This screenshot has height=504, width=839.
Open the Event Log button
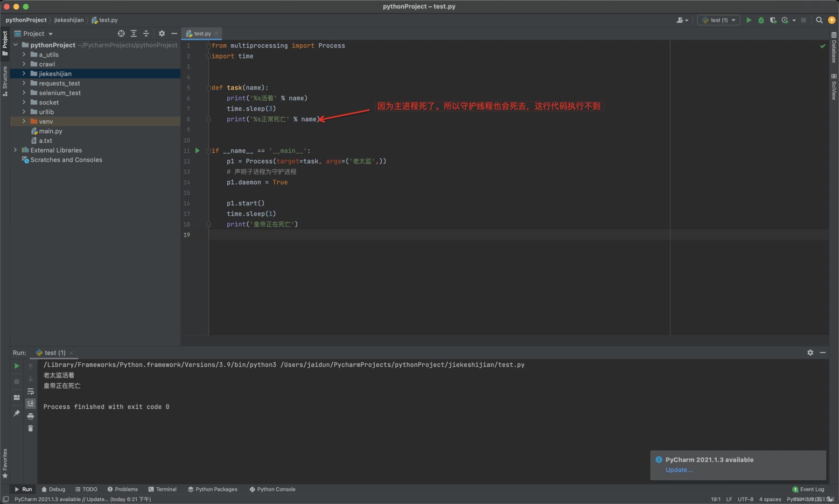click(808, 489)
